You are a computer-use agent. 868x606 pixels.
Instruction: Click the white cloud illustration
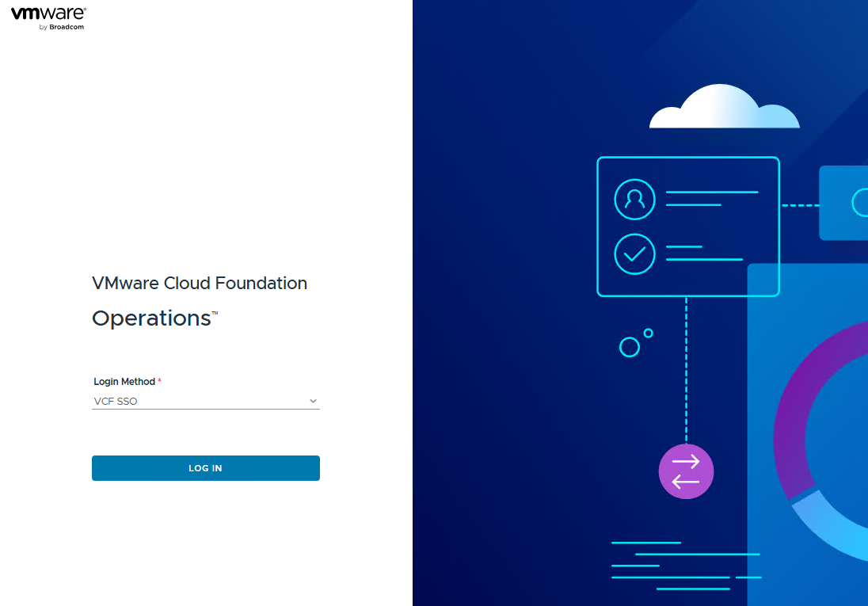723,109
